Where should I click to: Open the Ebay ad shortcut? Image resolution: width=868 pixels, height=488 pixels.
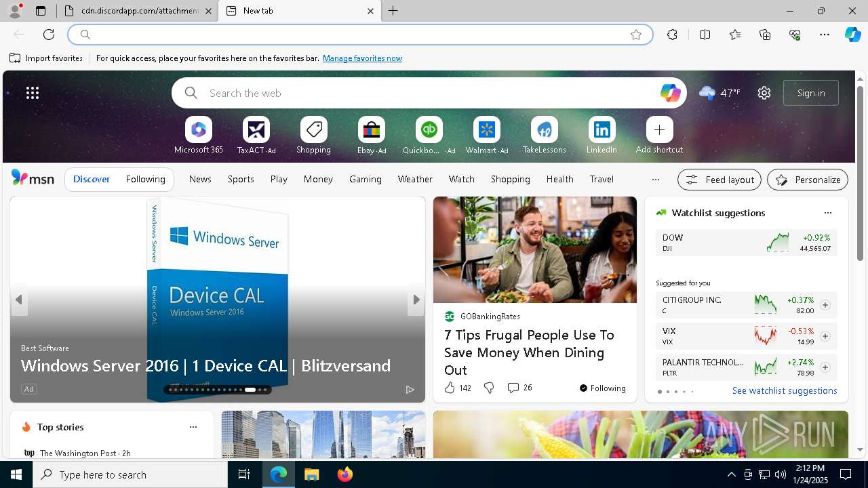click(371, 136)
